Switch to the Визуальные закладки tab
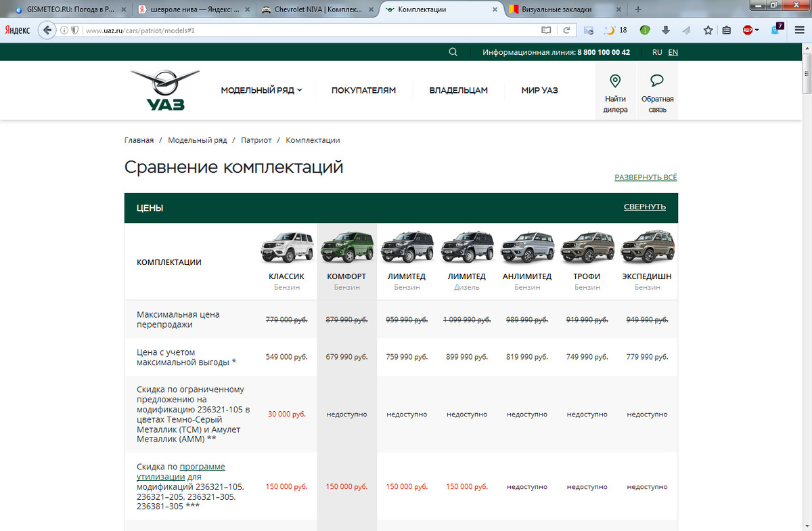Image resolution: width=812 pixels, height=531 pixels. pos(564,9)
